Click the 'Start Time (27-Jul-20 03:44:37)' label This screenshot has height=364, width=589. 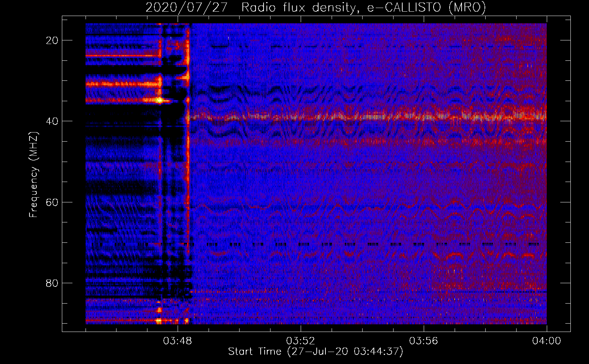tap(316, 352)
